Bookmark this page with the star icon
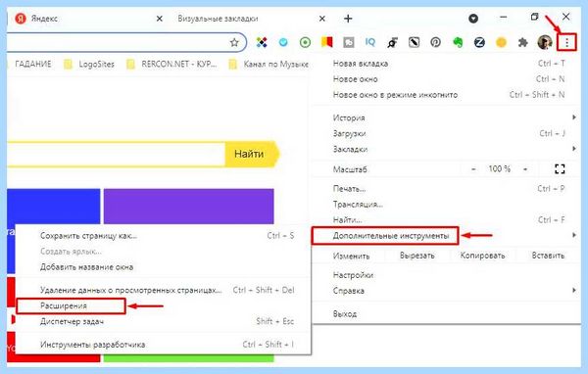The width and height of the screenshot is (588, 374). 234,43
